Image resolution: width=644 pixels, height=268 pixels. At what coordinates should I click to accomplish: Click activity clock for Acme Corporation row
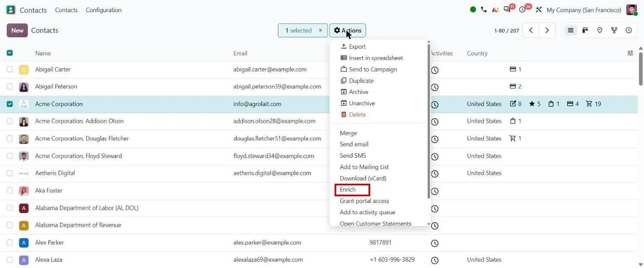[435, 104]
